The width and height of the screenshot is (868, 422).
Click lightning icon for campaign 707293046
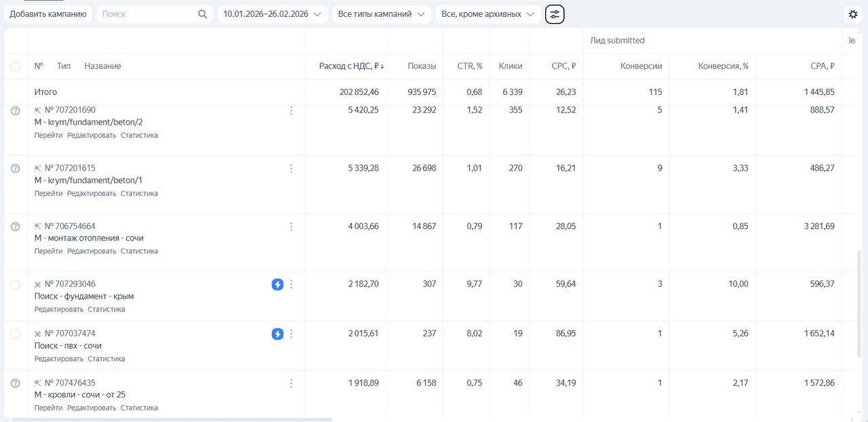pyautogui.click(x=277, y=284)
